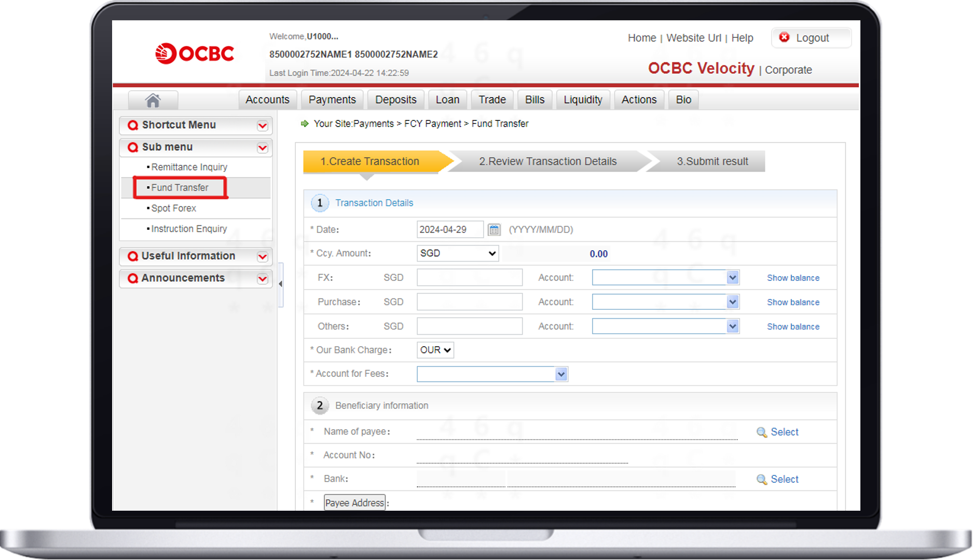Viewport: 973px width, 560px height.
Task: Click the Date input field
Action: [x=450, y=229]
